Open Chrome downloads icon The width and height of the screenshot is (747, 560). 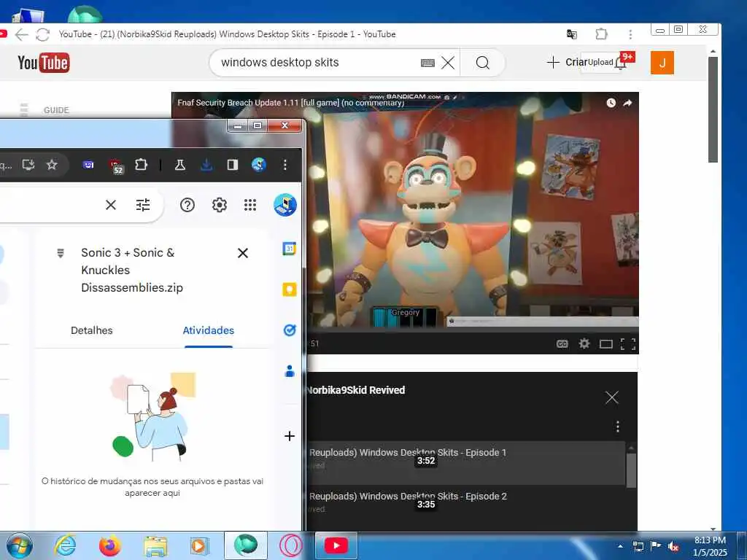(206, 165)
